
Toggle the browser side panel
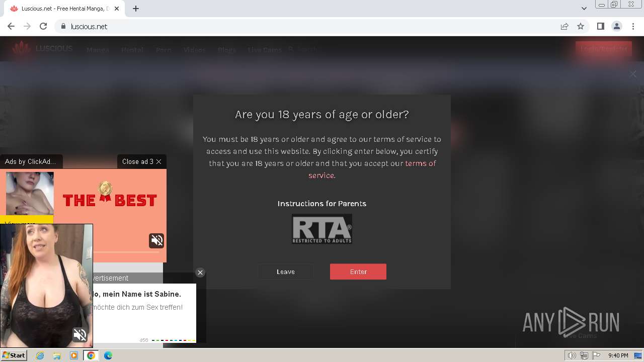601,26
